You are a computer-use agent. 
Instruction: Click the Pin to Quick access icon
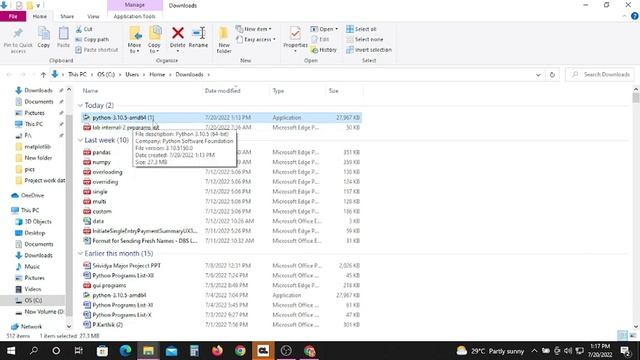(18, 33)
